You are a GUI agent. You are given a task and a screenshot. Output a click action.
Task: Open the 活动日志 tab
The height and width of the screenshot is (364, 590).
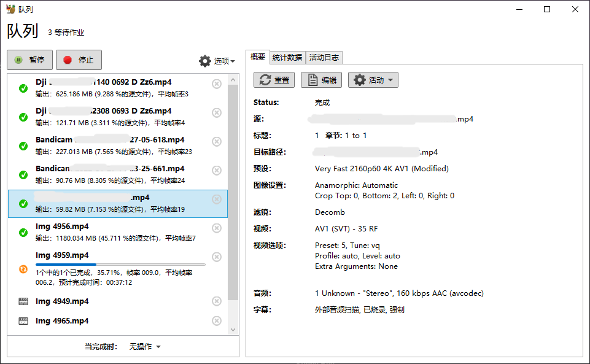(324, 58)
